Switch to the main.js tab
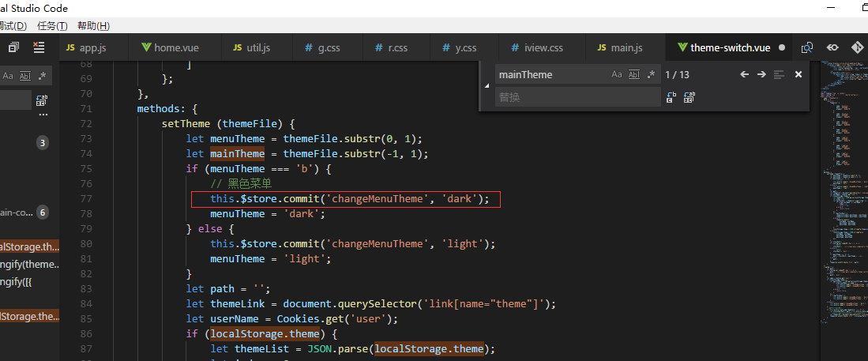 (x=625, y=47)
